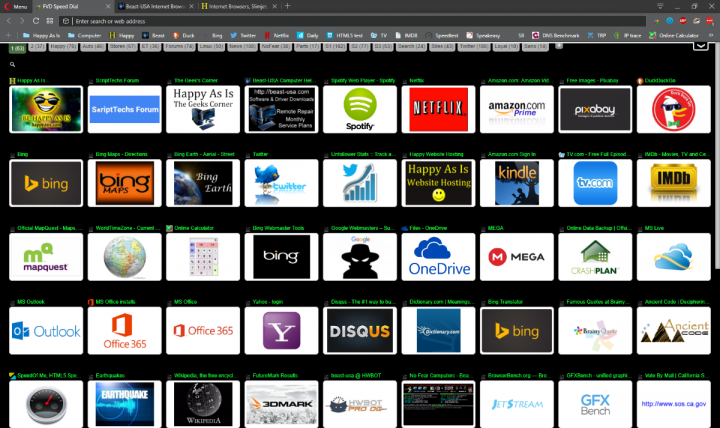The image size is (720, 428).
Task: Open the GFXBench thumbnail
Action: click(x=595, y=404)
